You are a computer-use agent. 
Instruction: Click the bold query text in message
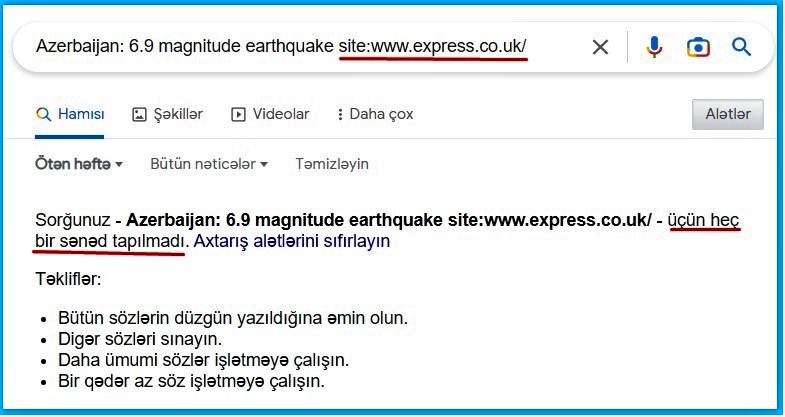click(390, 219)
